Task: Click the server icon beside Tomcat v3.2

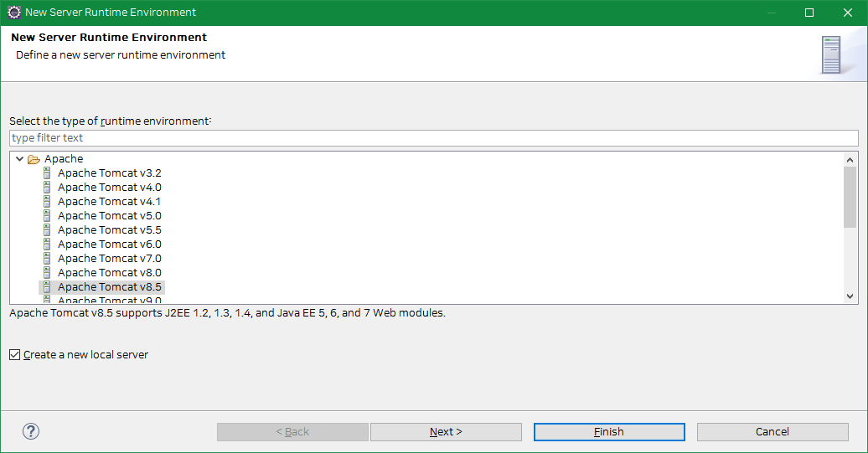Action: [x=47, y=173]
